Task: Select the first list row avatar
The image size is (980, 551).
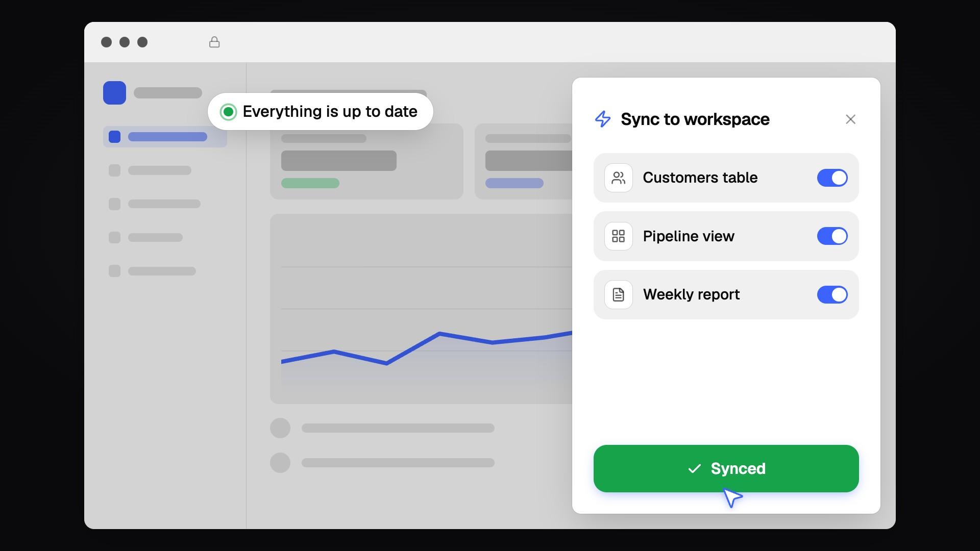Action: tap(280, 428)
